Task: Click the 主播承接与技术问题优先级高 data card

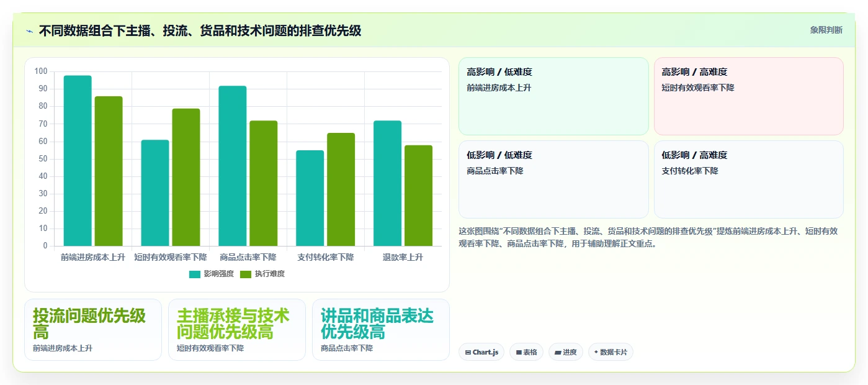Action: (x=237, y=330)
